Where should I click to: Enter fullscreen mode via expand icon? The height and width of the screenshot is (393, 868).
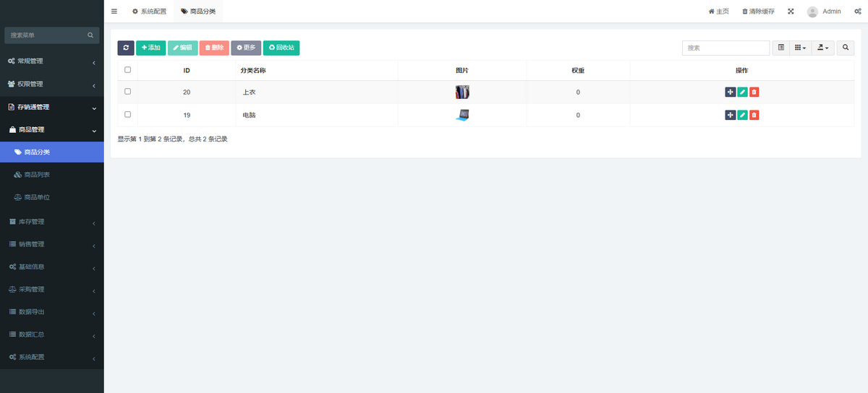(x=791, y=12)
